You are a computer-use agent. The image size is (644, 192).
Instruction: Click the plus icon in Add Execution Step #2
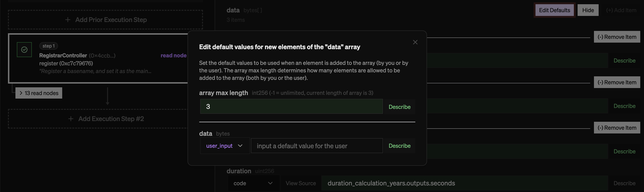click(71, 119)
